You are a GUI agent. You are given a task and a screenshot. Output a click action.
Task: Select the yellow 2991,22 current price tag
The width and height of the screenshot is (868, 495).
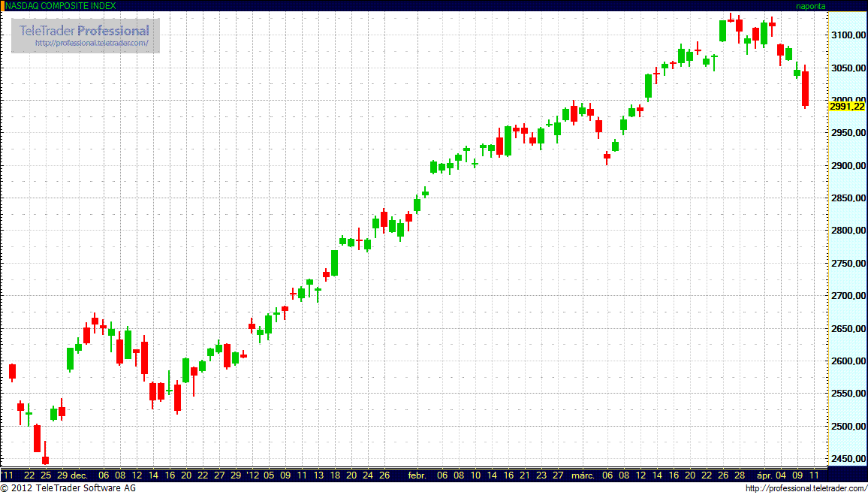tap(846, 107)
